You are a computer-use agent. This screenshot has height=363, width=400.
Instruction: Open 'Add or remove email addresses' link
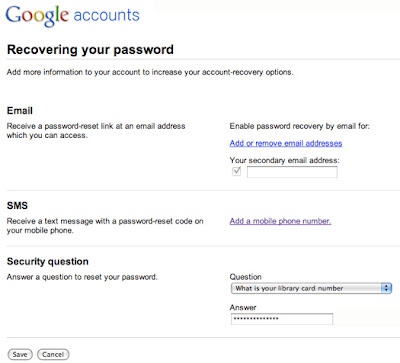click(286, 143)
